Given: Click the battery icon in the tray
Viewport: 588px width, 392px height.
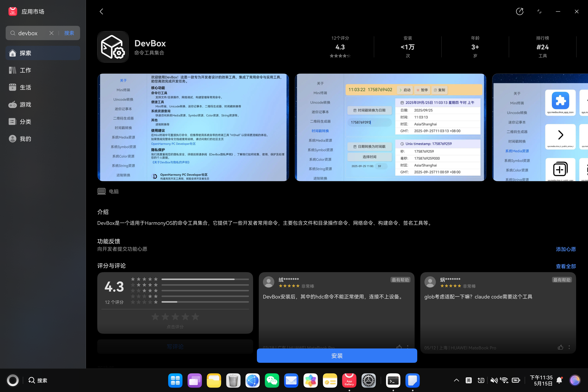Looking at the screenshot, I should 516,380.
